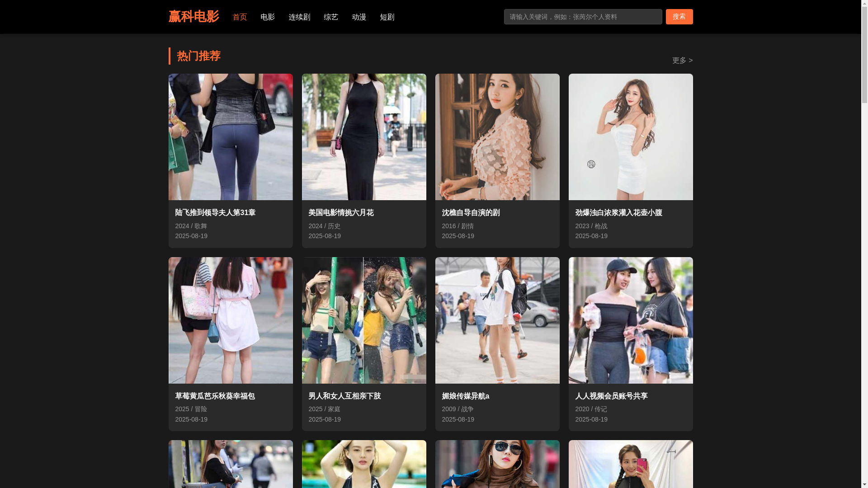Open thumbnail for 美国电影情挑六月花
The height and width of the screenshot is (488, 868).
pyautogui.click(x=364, y=137)
